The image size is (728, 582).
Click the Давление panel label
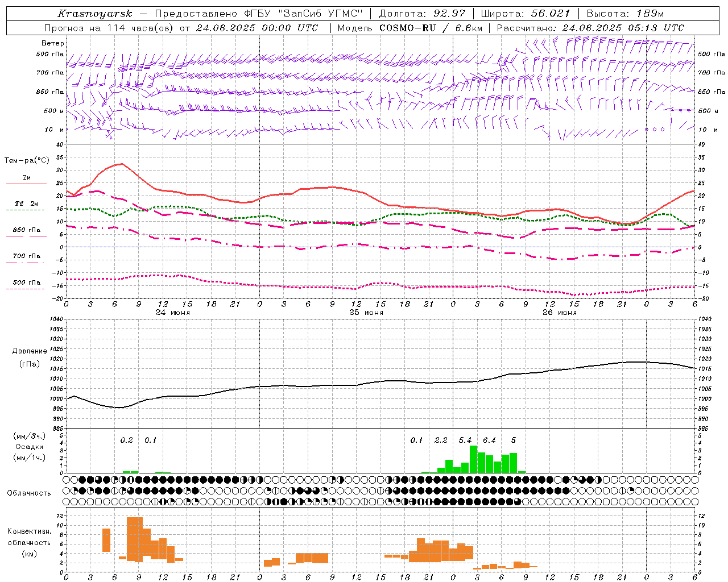point(30,351)
